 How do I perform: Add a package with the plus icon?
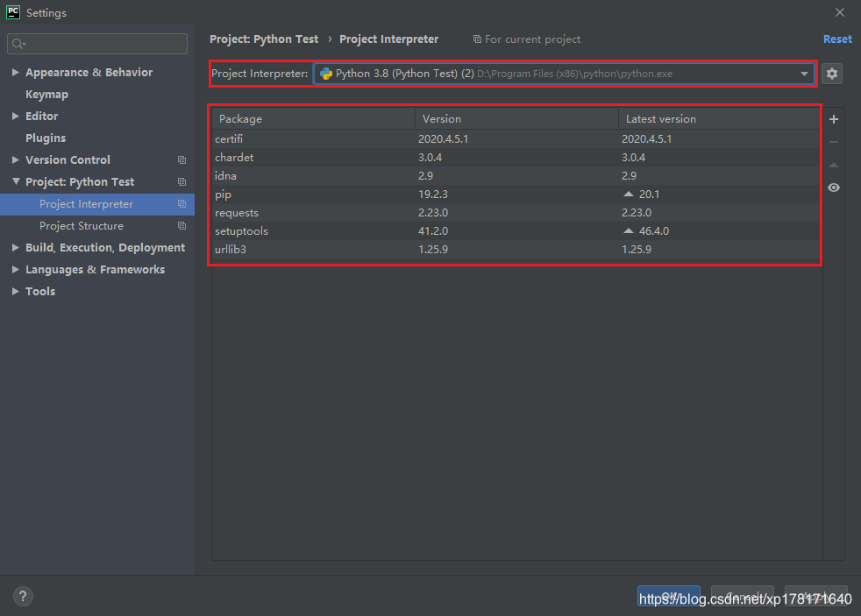834,119
